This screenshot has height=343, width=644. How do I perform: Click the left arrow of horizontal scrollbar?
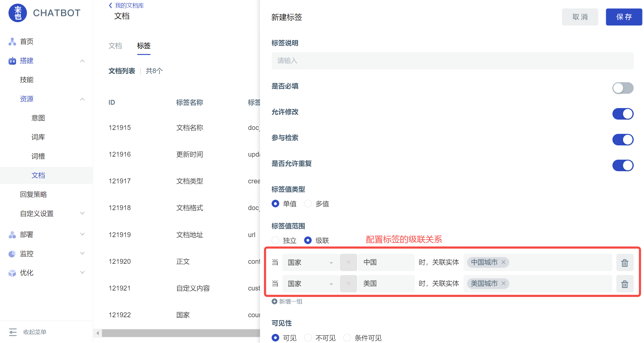click(x=98, y=333)
